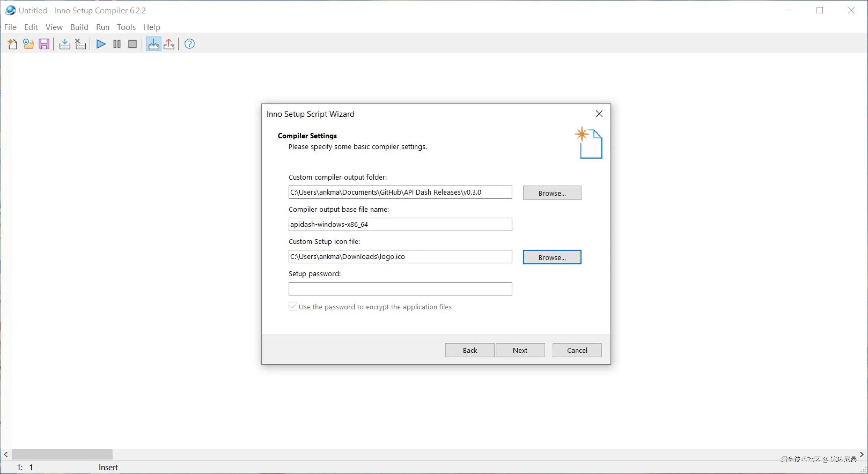Image resolution: width=868 pixels, height=474 pixels.
Task: Click the Setup password field
Action: pyautogui.click(x=400, y=289)
